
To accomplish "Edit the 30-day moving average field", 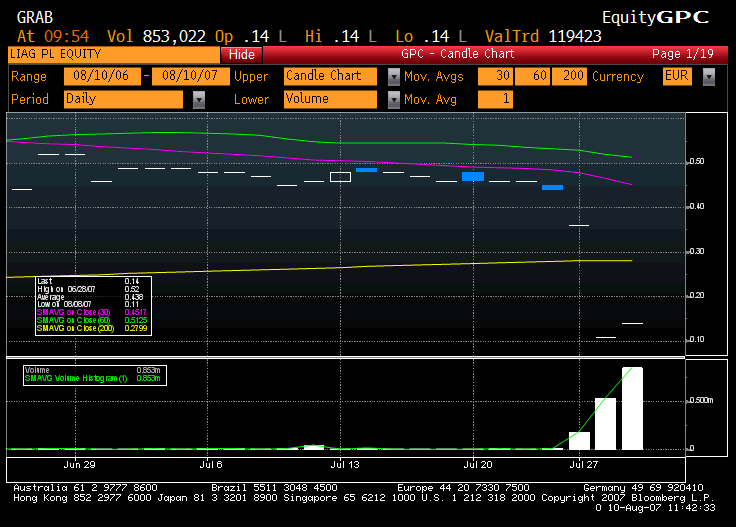I will point(495,76).
